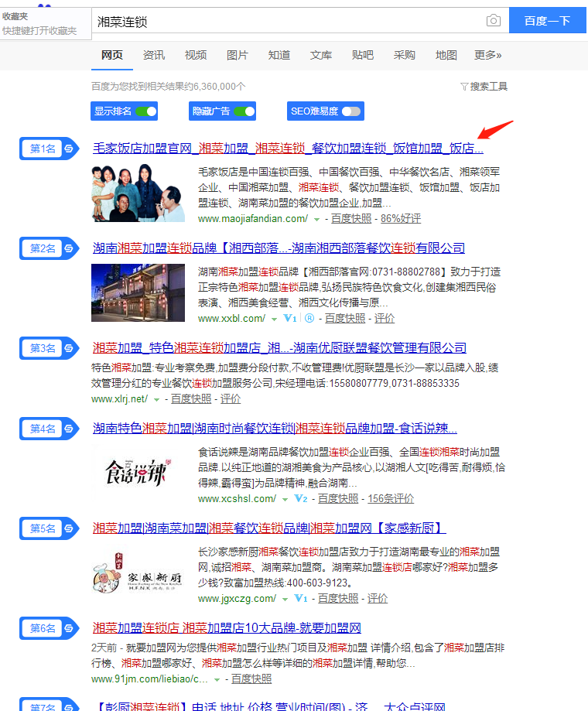Open 百度快照 for maojiafandian.com
The image size is (588, 711).
351,218
